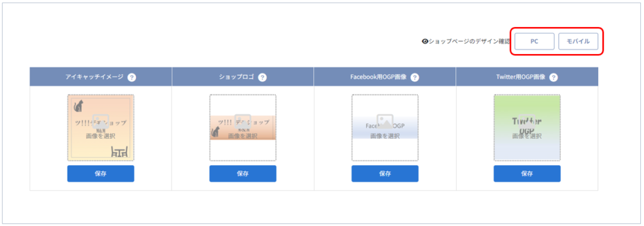
Task: Open help icon for アイキャッチイメージ
Action: 132,77
